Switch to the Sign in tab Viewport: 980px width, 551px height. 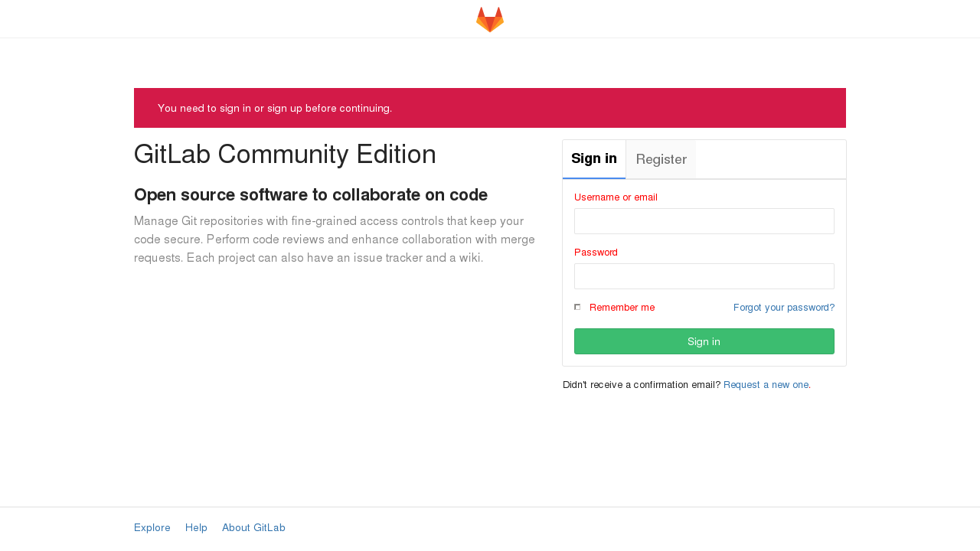594,159
